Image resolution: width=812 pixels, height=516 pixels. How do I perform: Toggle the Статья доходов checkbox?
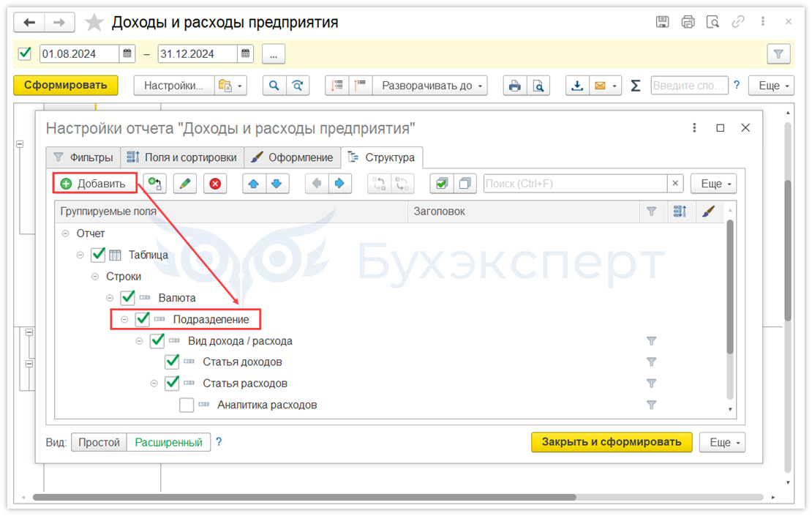(x=172, y=362)
